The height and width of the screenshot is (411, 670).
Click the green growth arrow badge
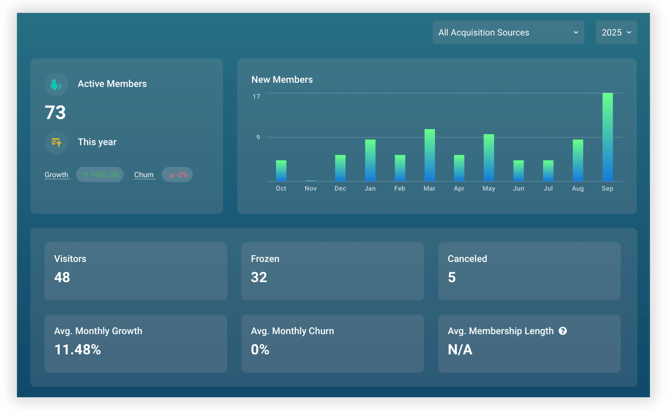[100, 175]
